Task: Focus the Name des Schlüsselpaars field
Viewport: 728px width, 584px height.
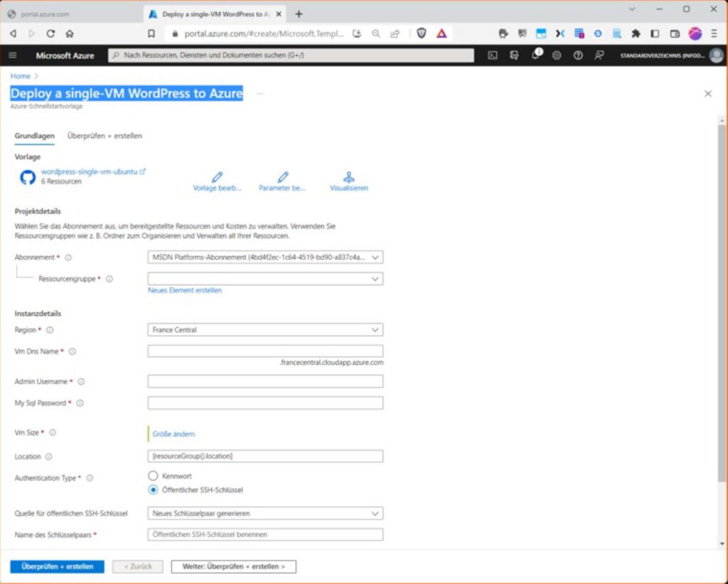Action: 265,535
